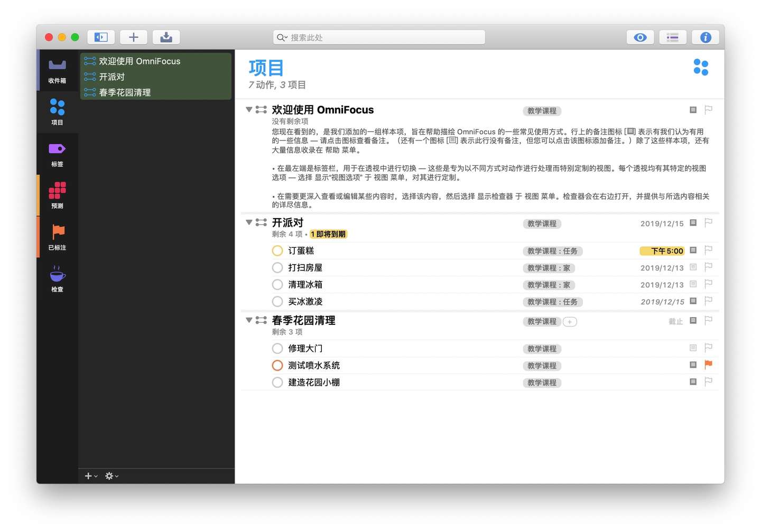Click the 教学课程 tag on 欢迎使用 OmniFocus
Screen dimensions: 761x532
click(542, 111)
